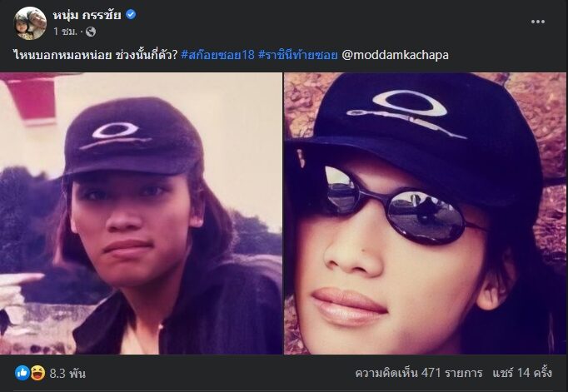Image resolution: width=568 pixels, height=392 pixels.
Task: Open the left photo with black cap
Action: (141, 213)
